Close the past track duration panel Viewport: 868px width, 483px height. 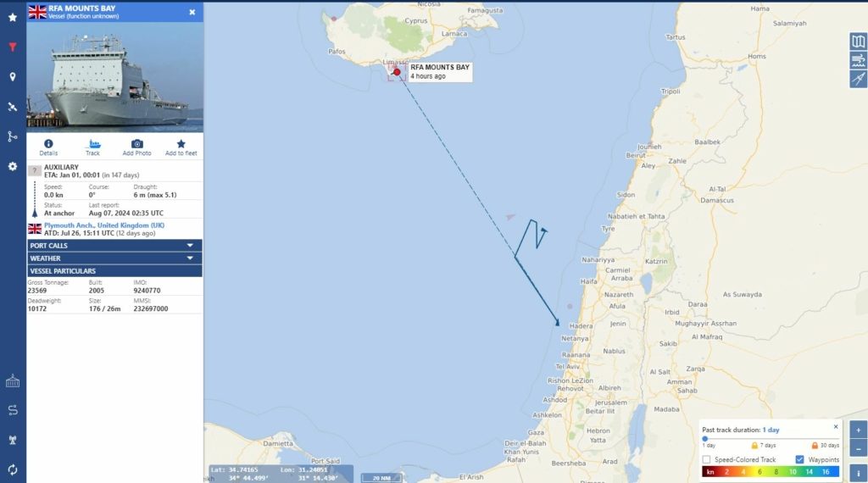tap(835, 426)
